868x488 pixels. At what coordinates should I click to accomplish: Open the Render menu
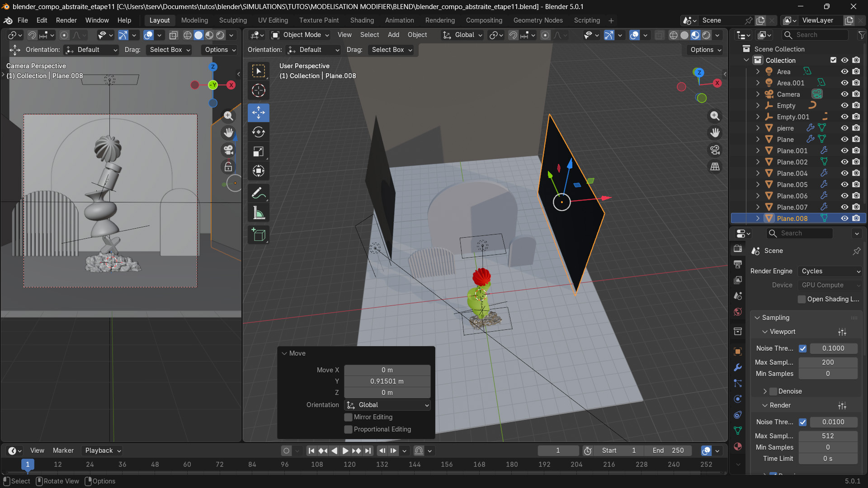pos(66,20)
